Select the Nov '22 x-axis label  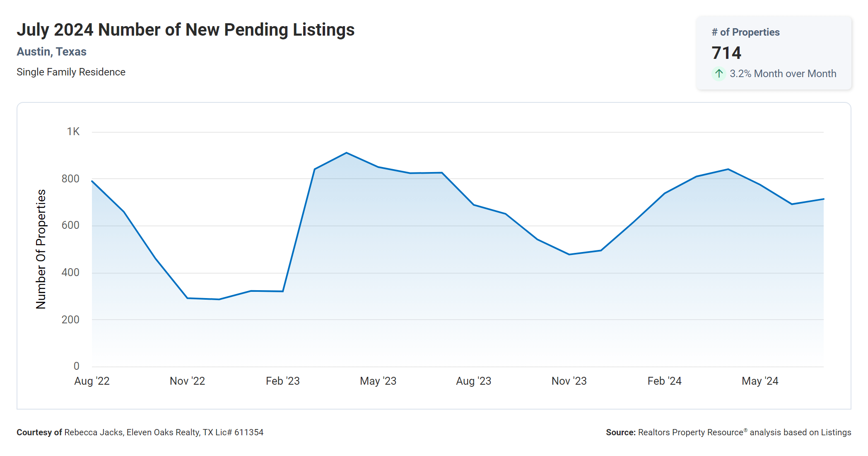point(187,381)
